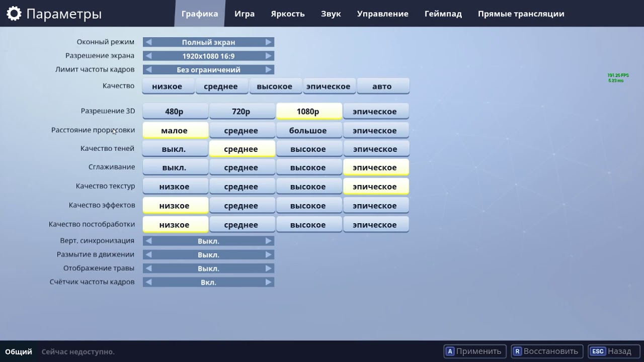
Task: Switch to the Яркость tab
Action: tap(288, 14)
